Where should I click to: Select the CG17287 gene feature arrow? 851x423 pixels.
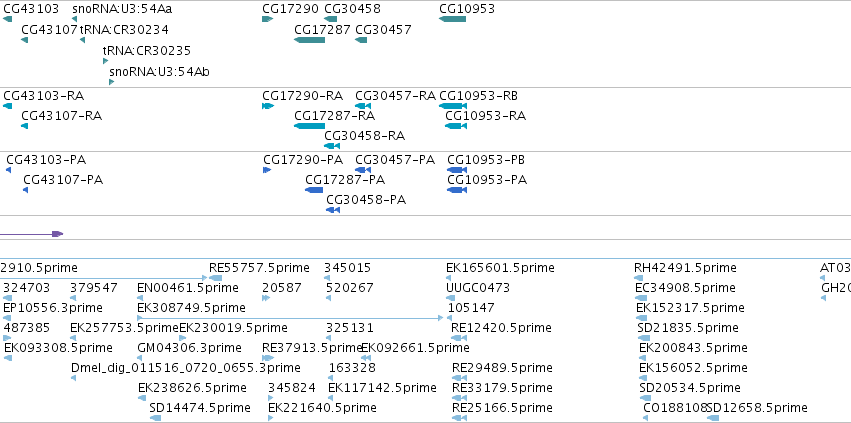coord(309,40)
